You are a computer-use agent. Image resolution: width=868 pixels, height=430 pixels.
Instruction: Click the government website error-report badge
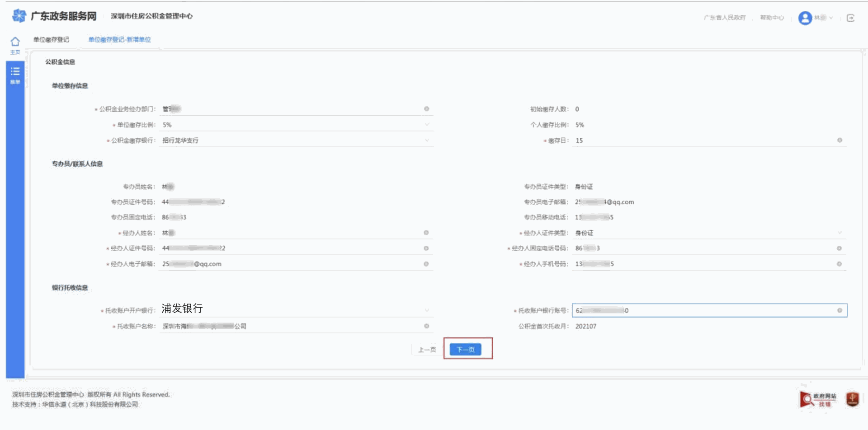[818, 399]
